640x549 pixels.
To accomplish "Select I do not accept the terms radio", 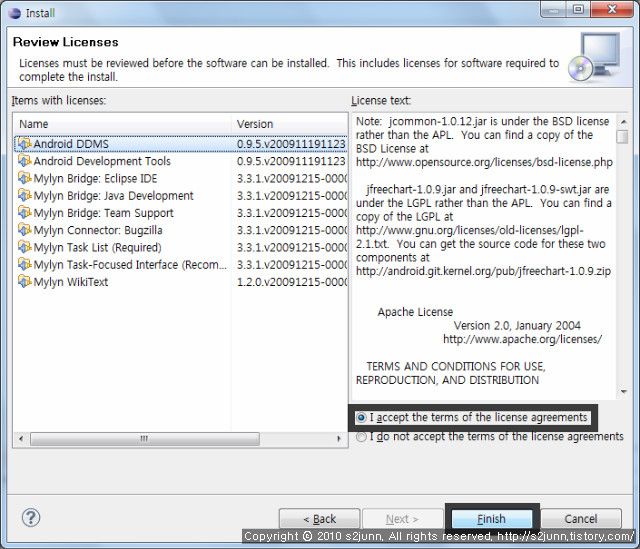I will (x=361, y=437).
